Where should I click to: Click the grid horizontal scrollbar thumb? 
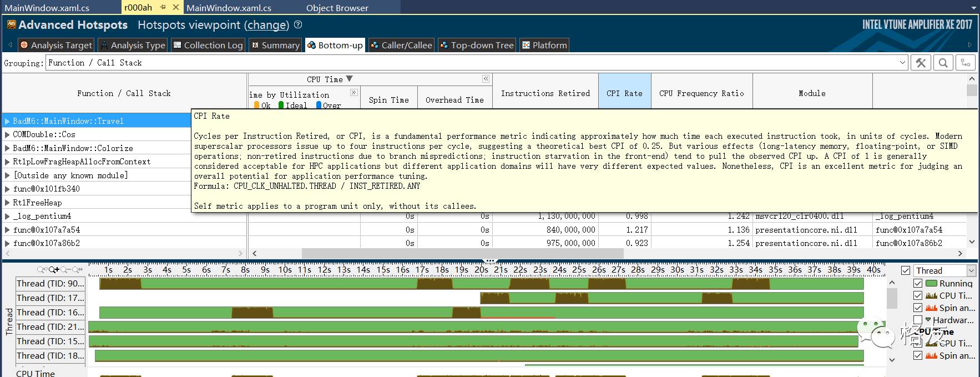click(x=462, y=253)
